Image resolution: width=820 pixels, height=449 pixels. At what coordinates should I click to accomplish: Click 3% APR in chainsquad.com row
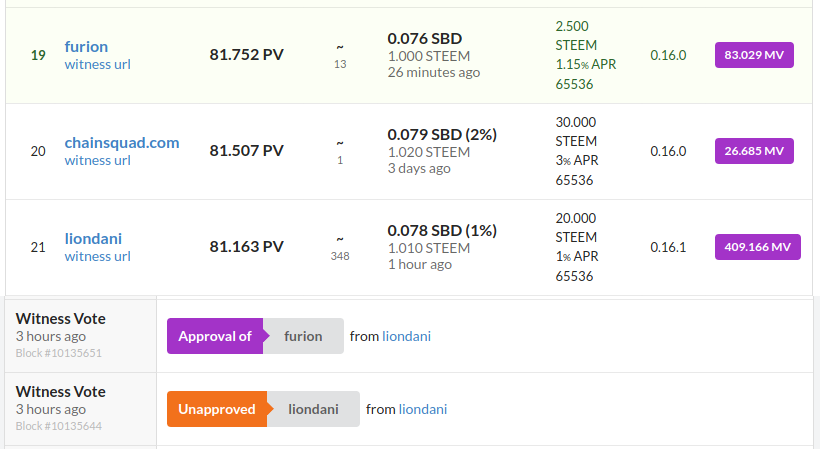[x=577, y=160]
